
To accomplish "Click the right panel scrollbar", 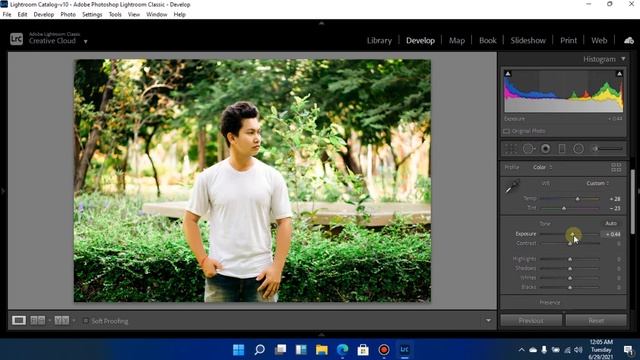I will coord(633,202).
